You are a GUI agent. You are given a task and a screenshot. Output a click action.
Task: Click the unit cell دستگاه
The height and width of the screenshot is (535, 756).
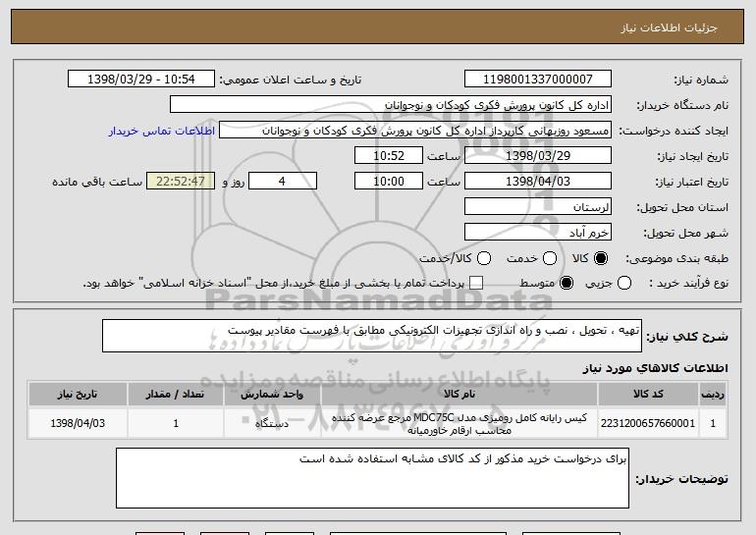(272, 423)
